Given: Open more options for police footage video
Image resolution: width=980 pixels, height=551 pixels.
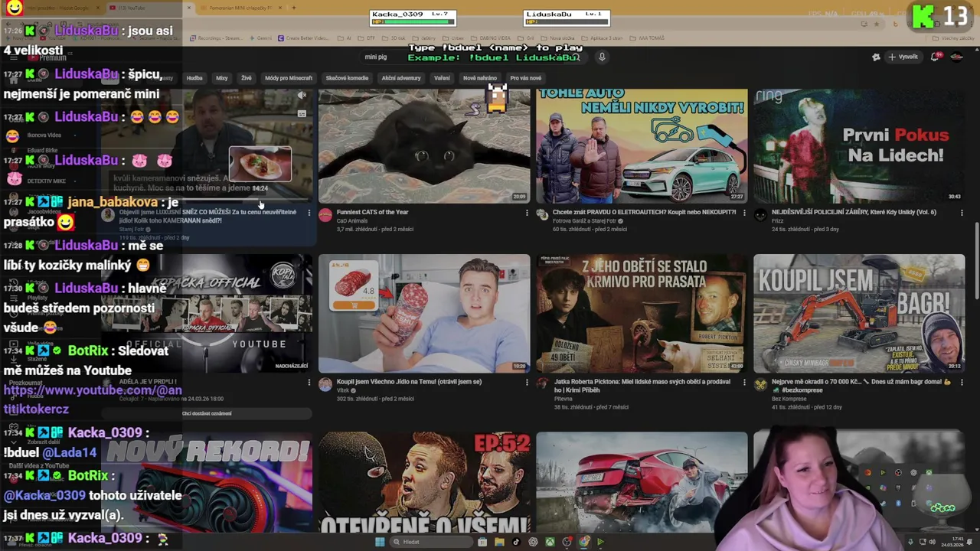Looking at the screenshot, I should point(962,213).
